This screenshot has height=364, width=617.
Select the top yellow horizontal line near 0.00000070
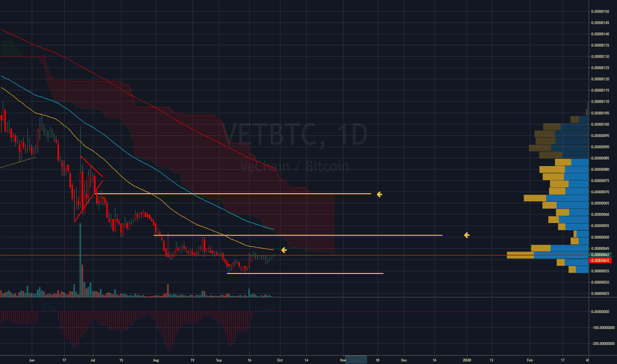(x=234, y=194)
